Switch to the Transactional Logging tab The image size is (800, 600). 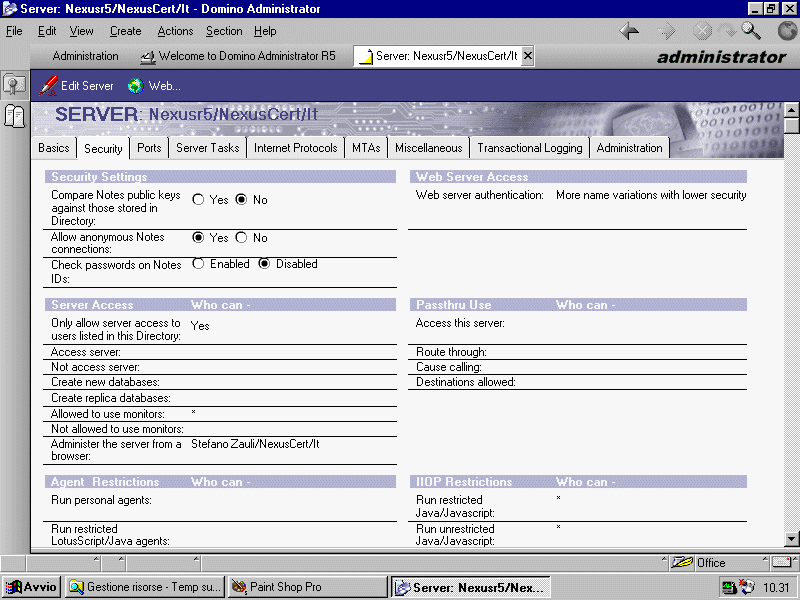530,148
